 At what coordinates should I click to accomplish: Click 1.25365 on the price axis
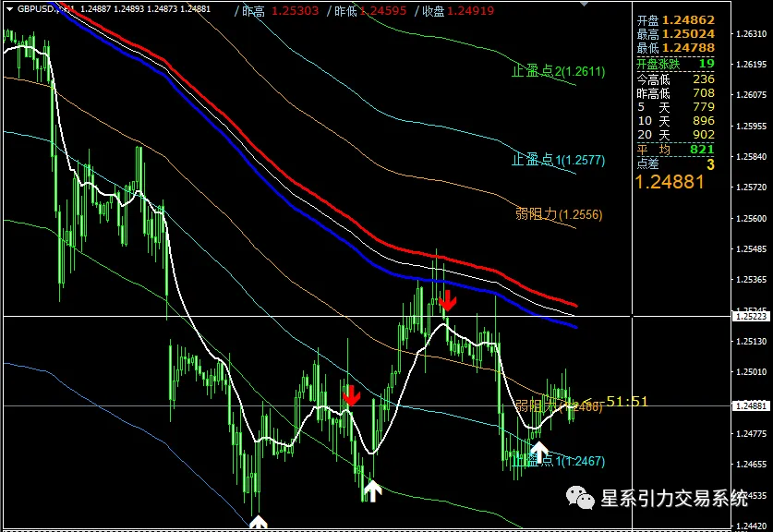[752, 279]
